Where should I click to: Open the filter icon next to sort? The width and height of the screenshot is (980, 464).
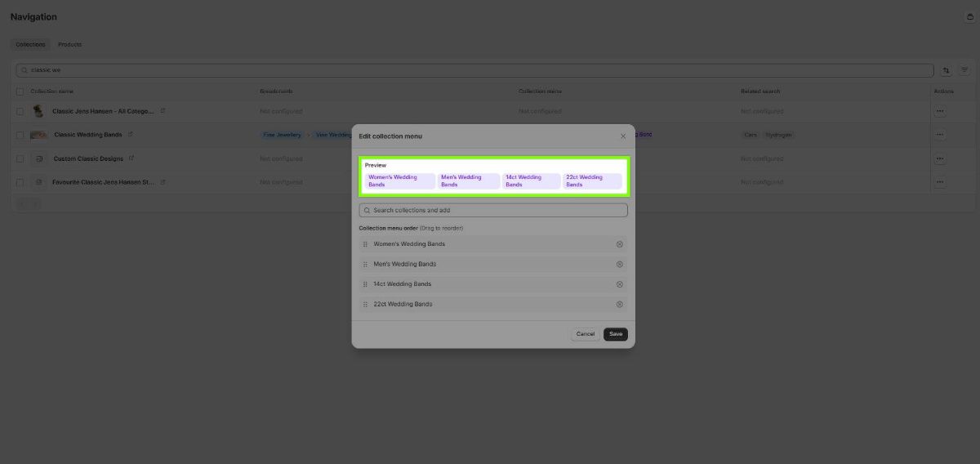[964, 71]
